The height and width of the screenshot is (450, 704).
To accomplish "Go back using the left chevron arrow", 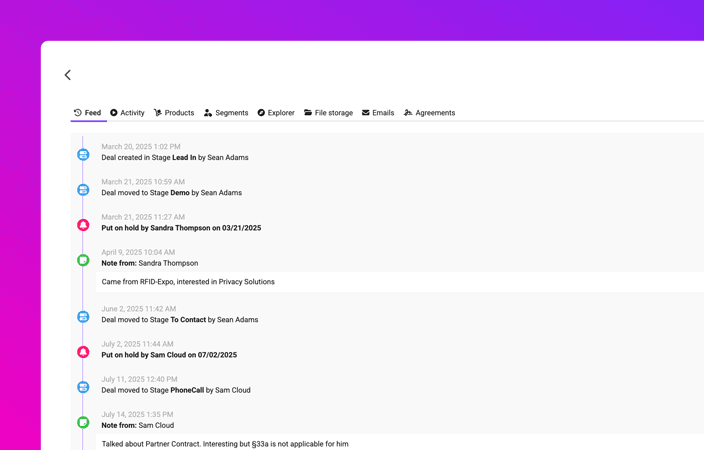I will [68, 75].
